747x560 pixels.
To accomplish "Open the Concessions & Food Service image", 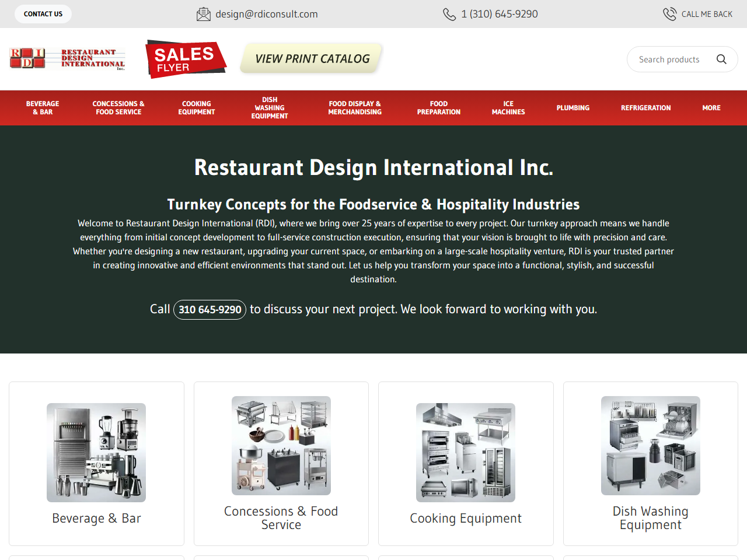I will pyautogui.click(x=281, y=446).
